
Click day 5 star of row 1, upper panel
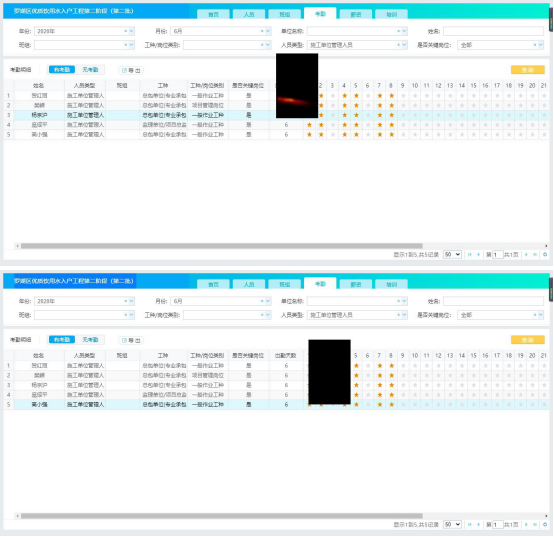356,96
